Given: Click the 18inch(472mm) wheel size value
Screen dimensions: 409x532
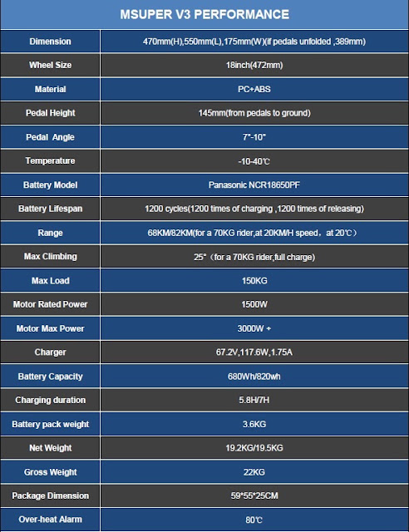Looking at the screenshot, I should click(x=254, y=65).
